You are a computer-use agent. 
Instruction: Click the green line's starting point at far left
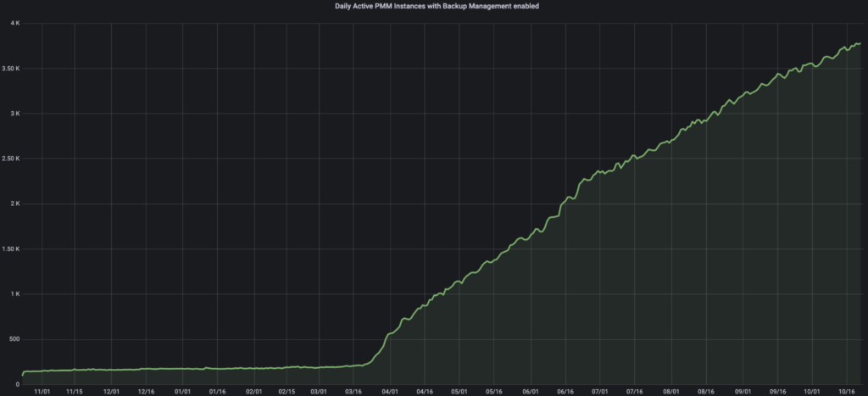23,374
